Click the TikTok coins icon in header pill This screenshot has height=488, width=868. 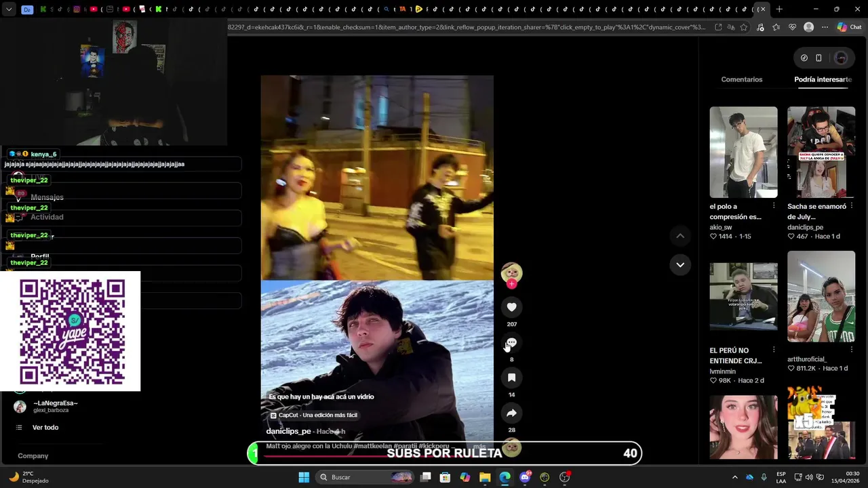[804, 58]
